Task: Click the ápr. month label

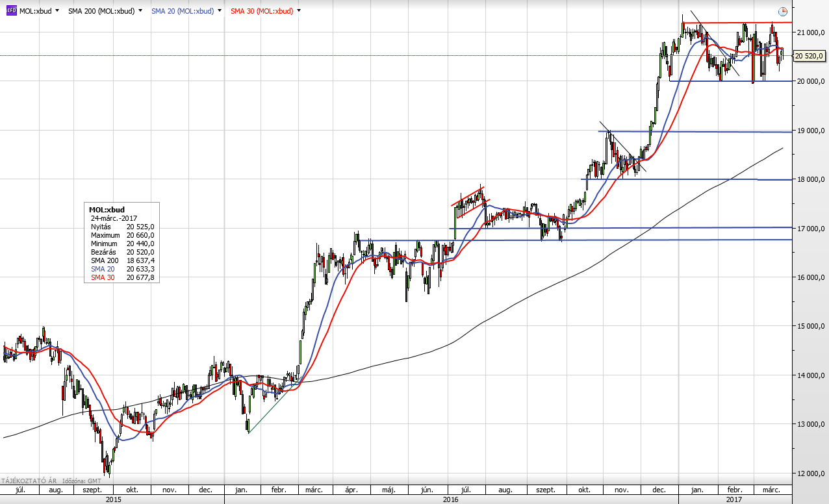Action: (352, 490)
